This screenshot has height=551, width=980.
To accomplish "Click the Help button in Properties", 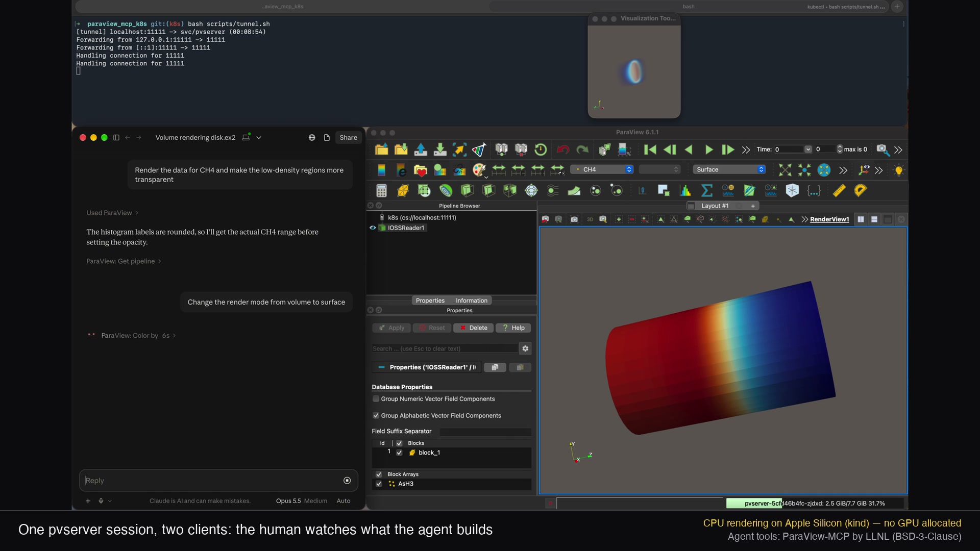I will (x=513, y=328).
